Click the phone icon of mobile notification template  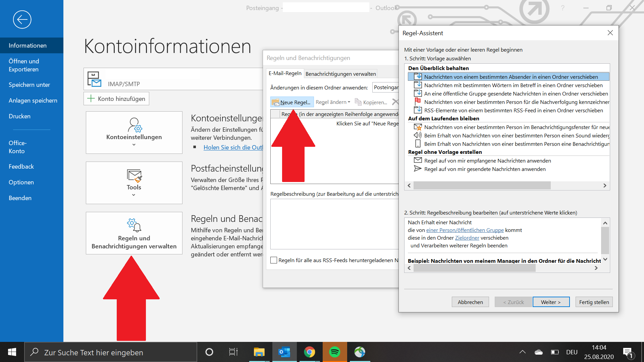coord(418,143)
